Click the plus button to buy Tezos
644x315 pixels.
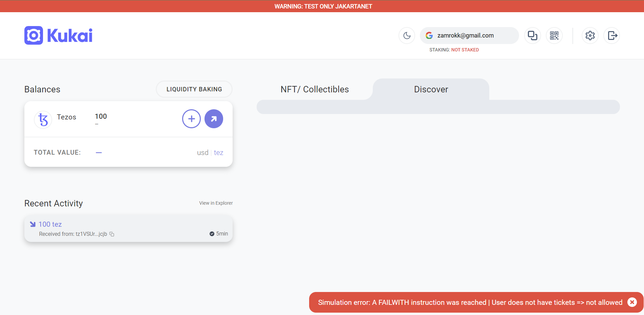[x=191, y=119]
